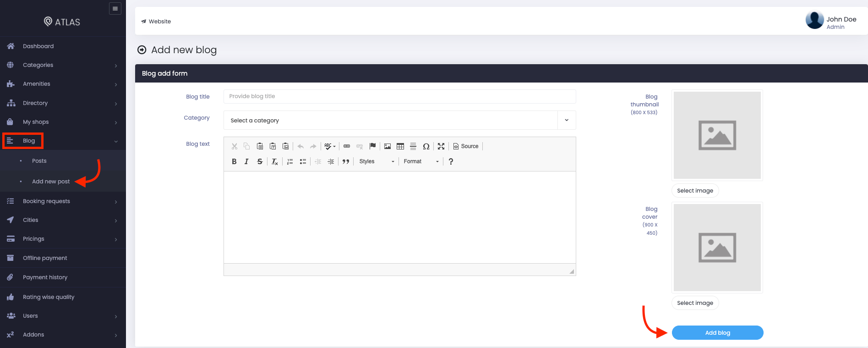This screenshot has width=868, height=348.
Task: Remove text formatting
Action: tap(274, 161)
